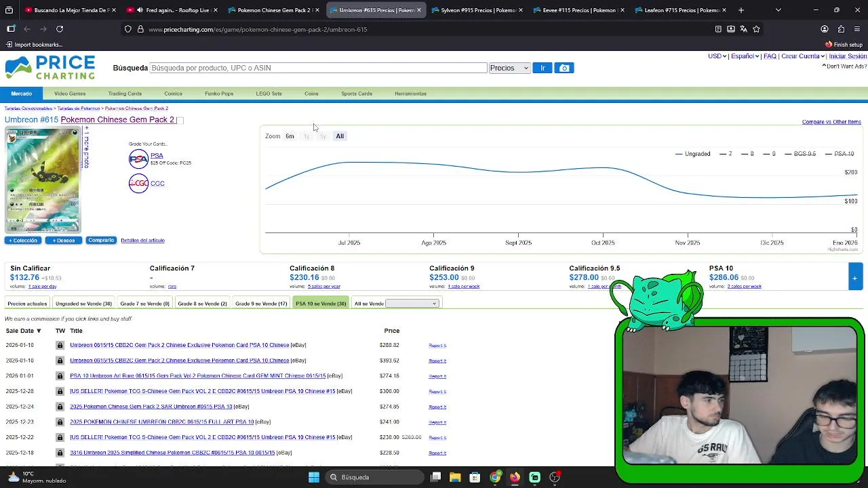Image resolution: width=868 pixels, height=488 pixels.
Task: Open the Trading Cards menu item
Action: tap(125, 94)
